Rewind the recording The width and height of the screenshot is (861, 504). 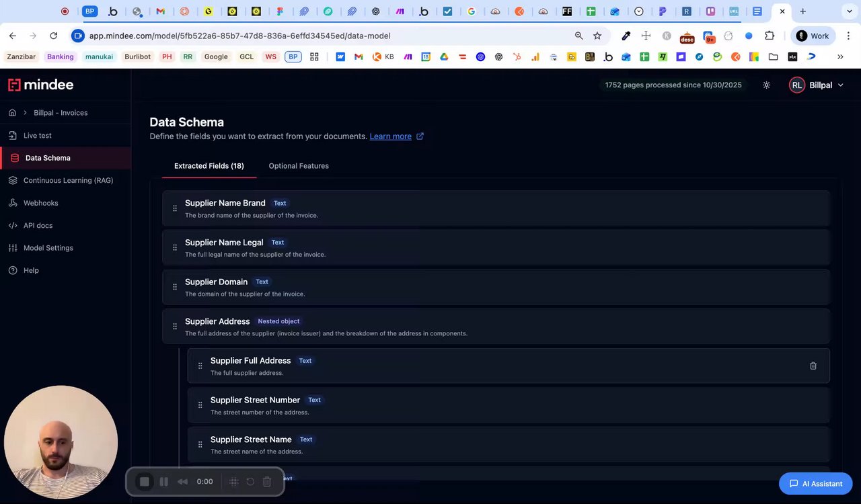(x=182, y=482)
